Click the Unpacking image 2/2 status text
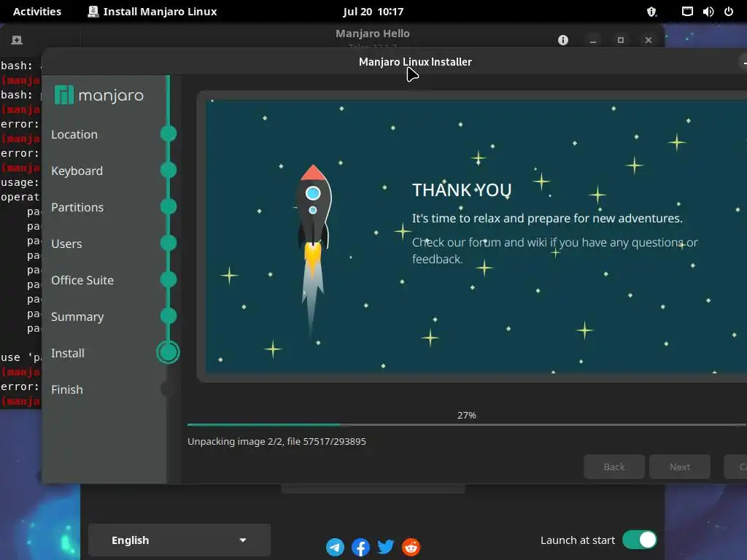Image resolution: width=747 pixels, height=560 pixels. point(276,441)
